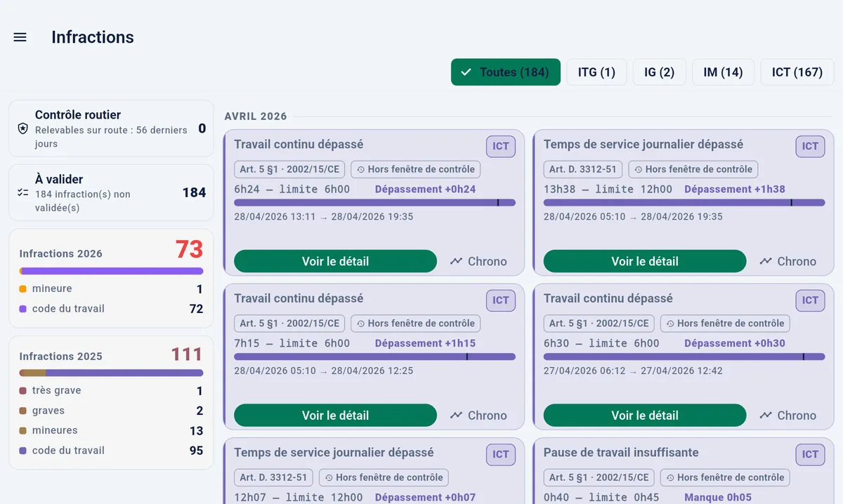Click the Infractions 2026 progress bar
The height and width of the screenshot is (504, 843).
[111, 271]
